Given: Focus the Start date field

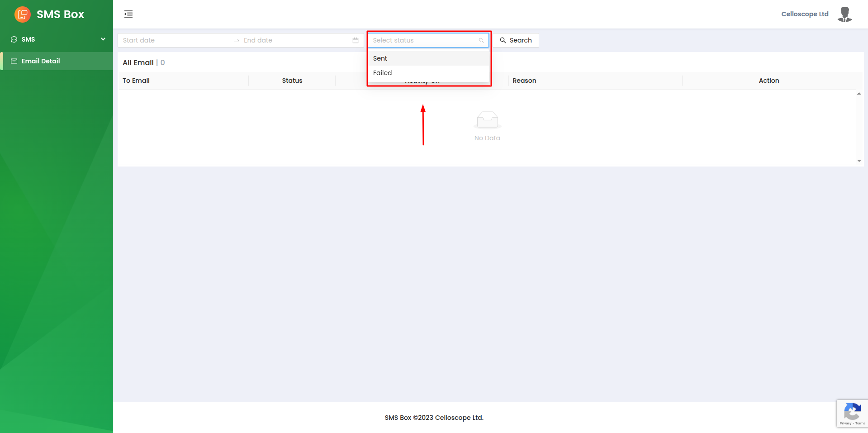Looking at the screenshot, I should coord(174,40).
